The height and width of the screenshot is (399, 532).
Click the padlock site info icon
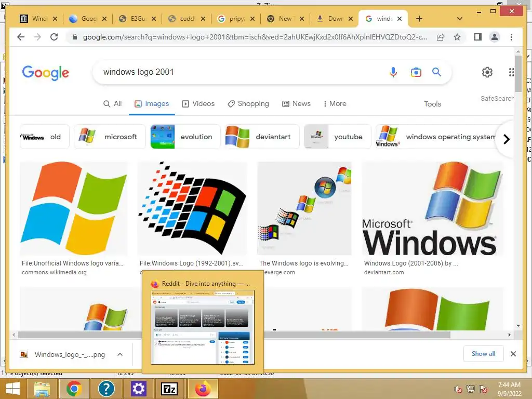pos(75,37)
